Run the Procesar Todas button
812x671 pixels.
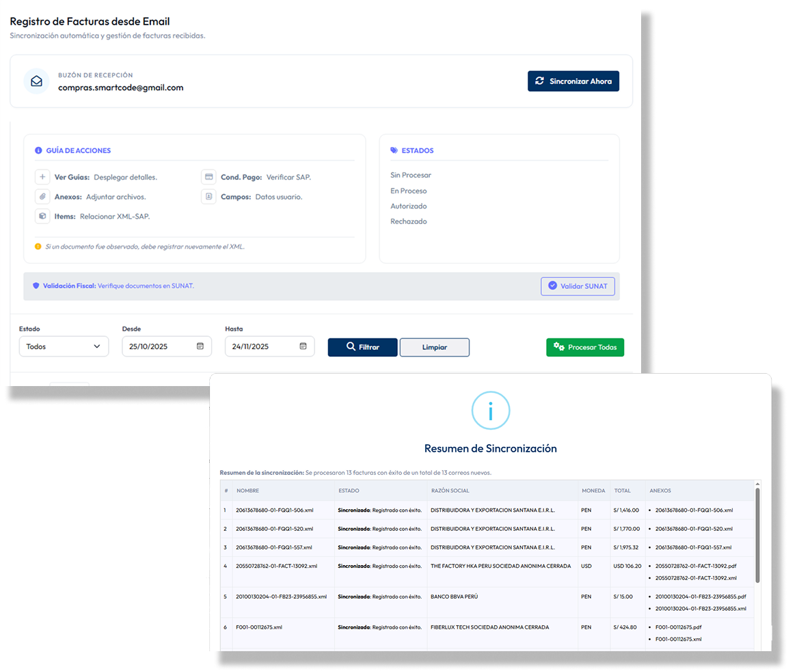(x=585, y=347)
